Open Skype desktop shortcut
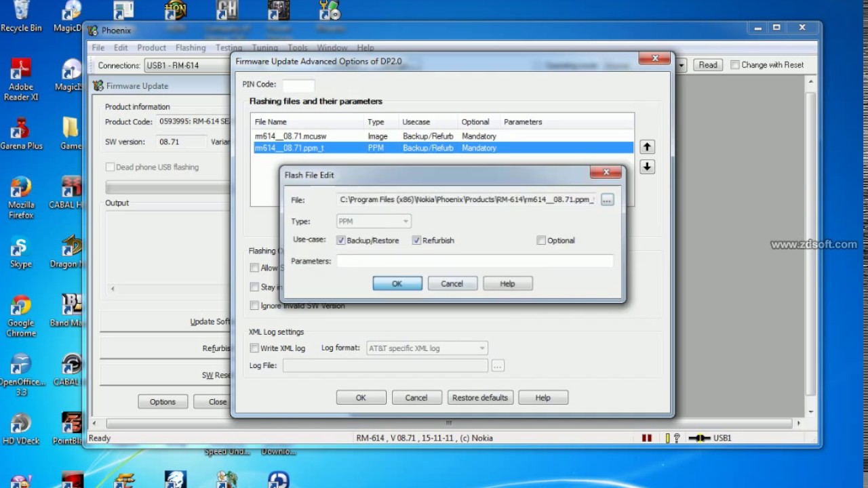 21,252
